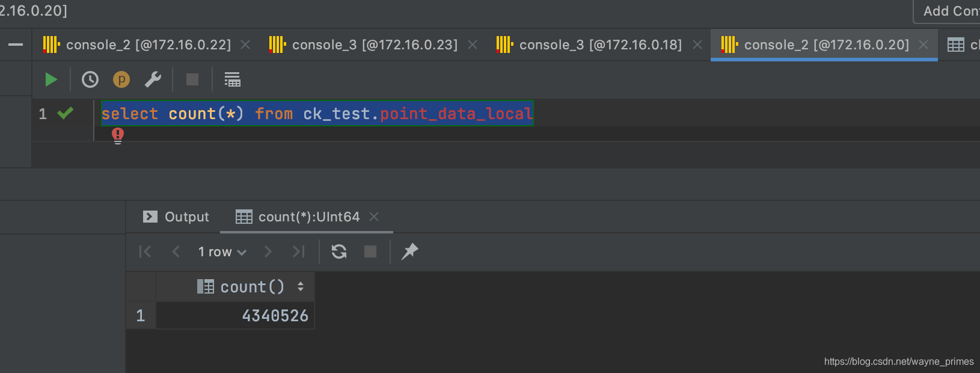
Task: Switch to console_2 [@172.16.0.22] tab
Action: (149, 45)
